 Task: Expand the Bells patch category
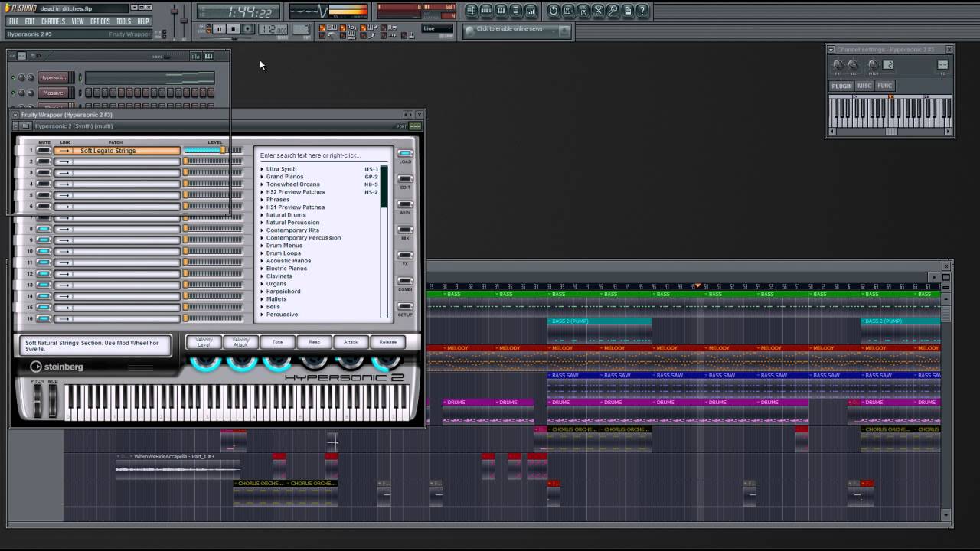coord(262,307)
